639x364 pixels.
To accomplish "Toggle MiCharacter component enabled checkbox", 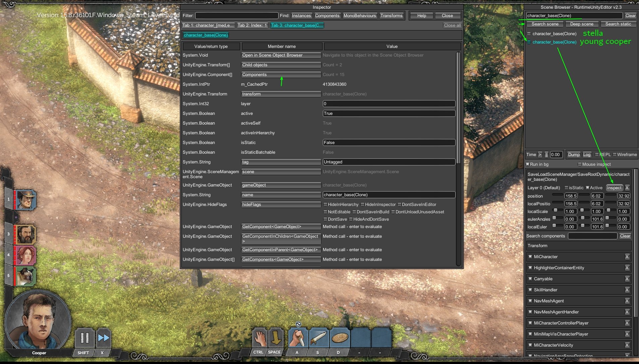I will click(530, 257).
